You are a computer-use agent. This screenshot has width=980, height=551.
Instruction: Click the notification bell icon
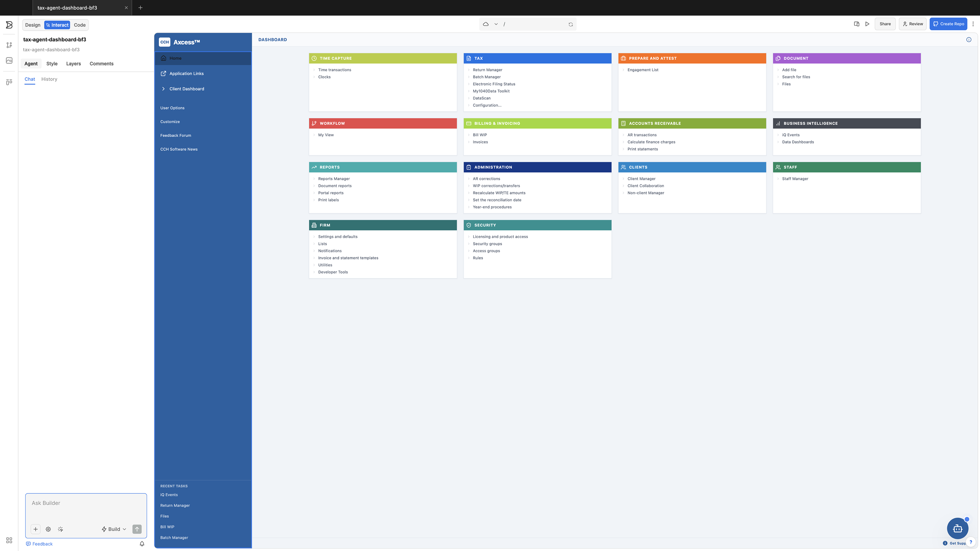tap(142, 544)
